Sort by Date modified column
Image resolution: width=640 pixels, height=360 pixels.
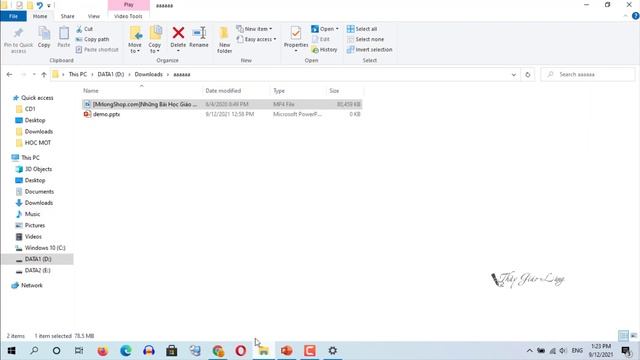click(223, 91)
